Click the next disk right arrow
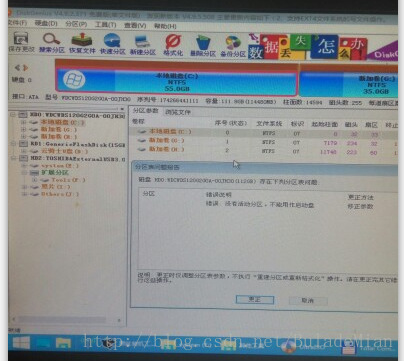Screen dimensions: 404x361 pos(25,68)
